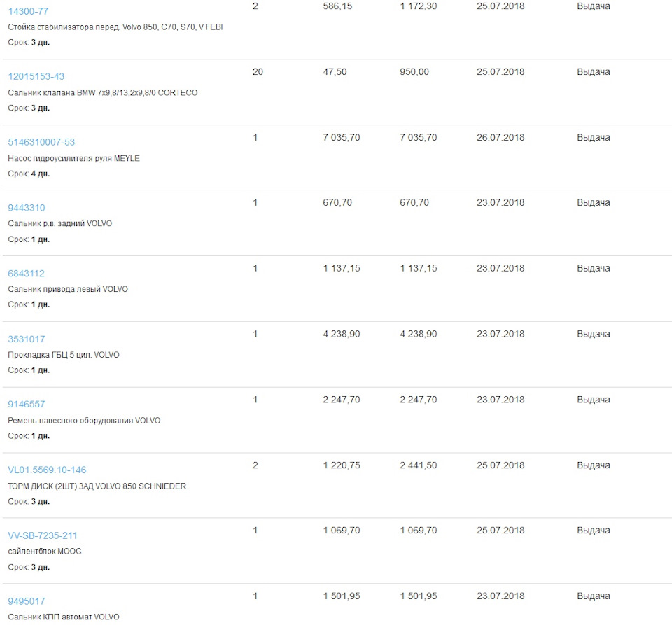Click the MEYLE power steering pump description

point(73,158)
